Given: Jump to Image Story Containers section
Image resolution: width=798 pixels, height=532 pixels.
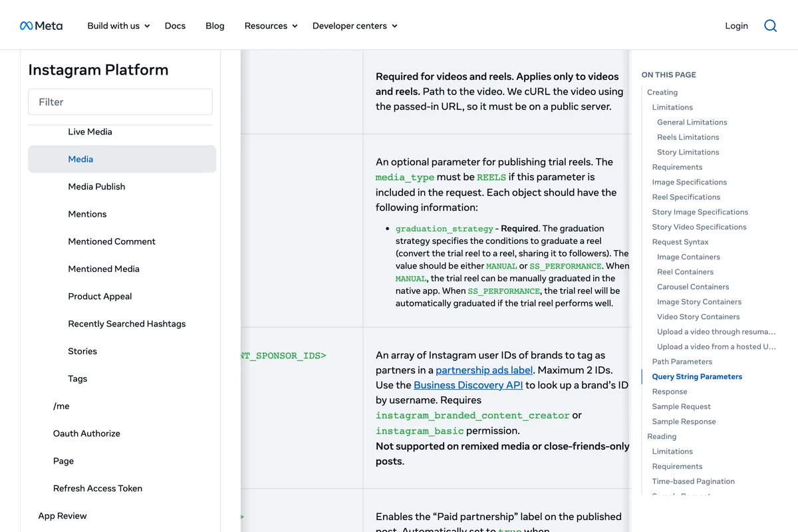Looking at the screenshot, I should (699, 302).
